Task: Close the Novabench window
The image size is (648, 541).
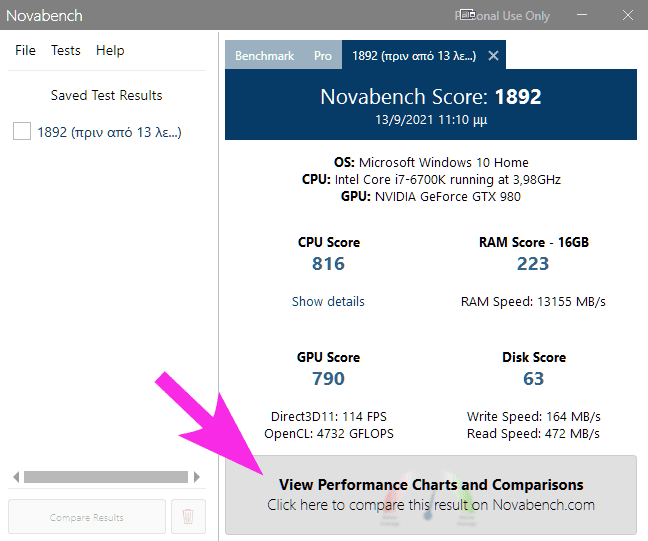Action: 628,15
